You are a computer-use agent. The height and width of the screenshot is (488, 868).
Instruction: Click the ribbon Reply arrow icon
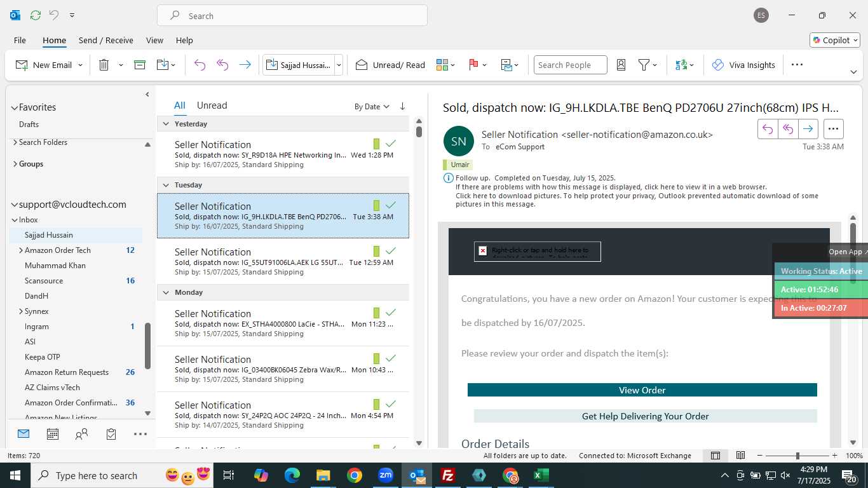point(200,65)
